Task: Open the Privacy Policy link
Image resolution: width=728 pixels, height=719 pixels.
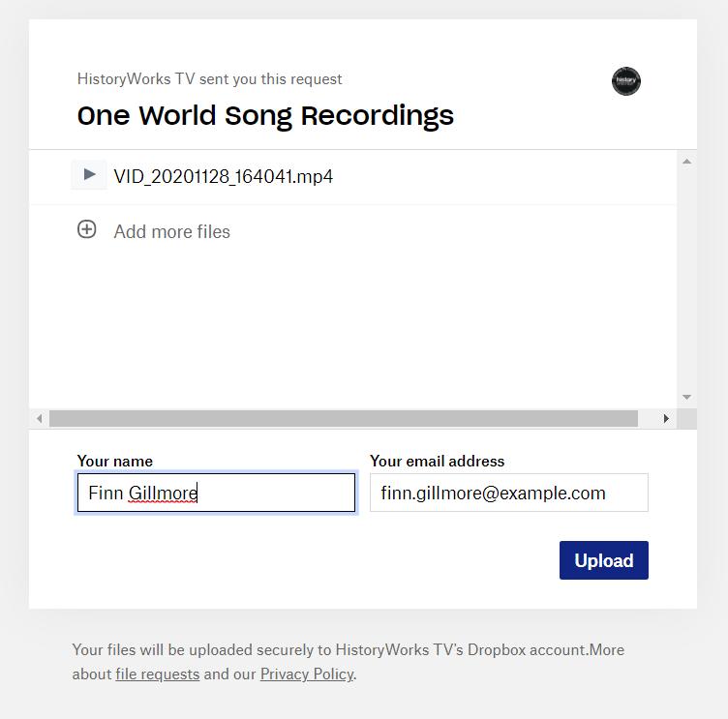Action: [x=307, y=674]
